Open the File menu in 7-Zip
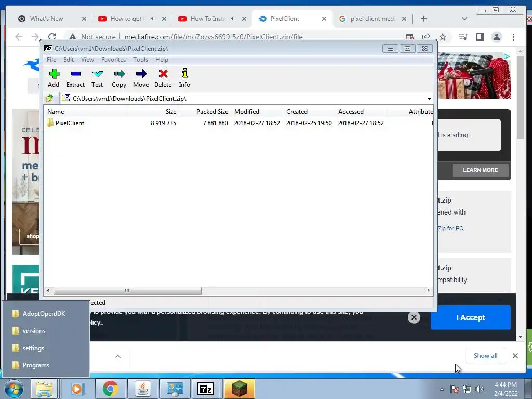The image size is (532, 399). coord(51,60)
